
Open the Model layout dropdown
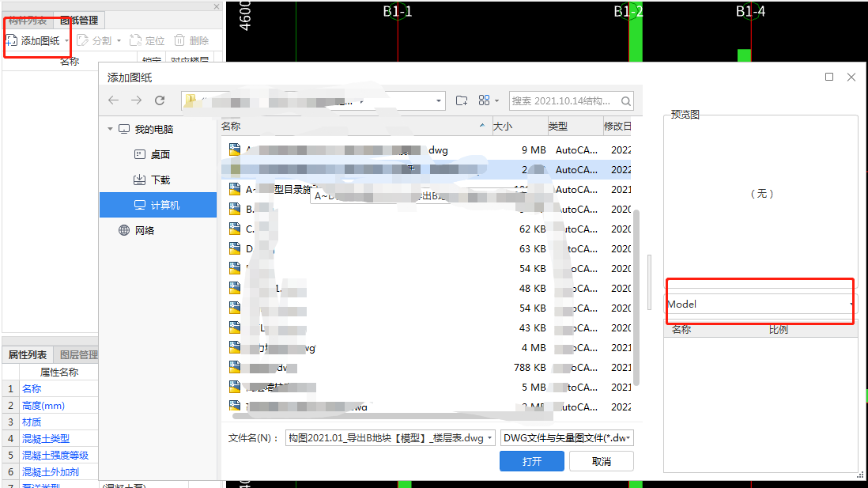(760, 304)
